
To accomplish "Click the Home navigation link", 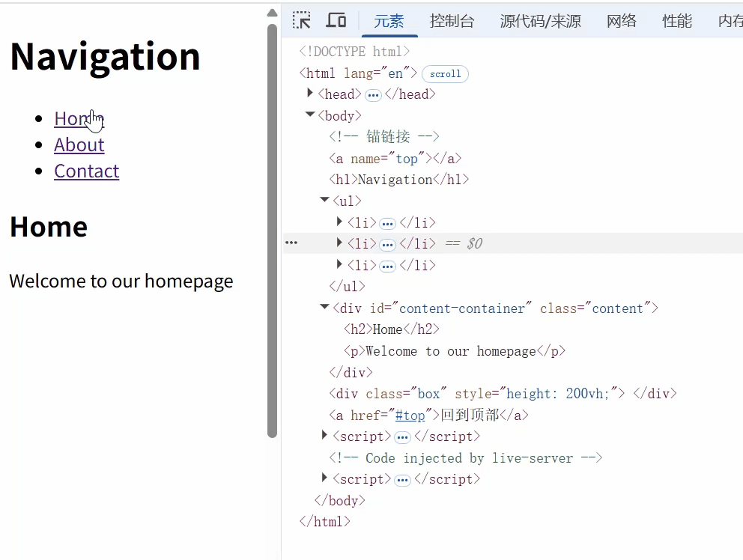I will [79, 118].
